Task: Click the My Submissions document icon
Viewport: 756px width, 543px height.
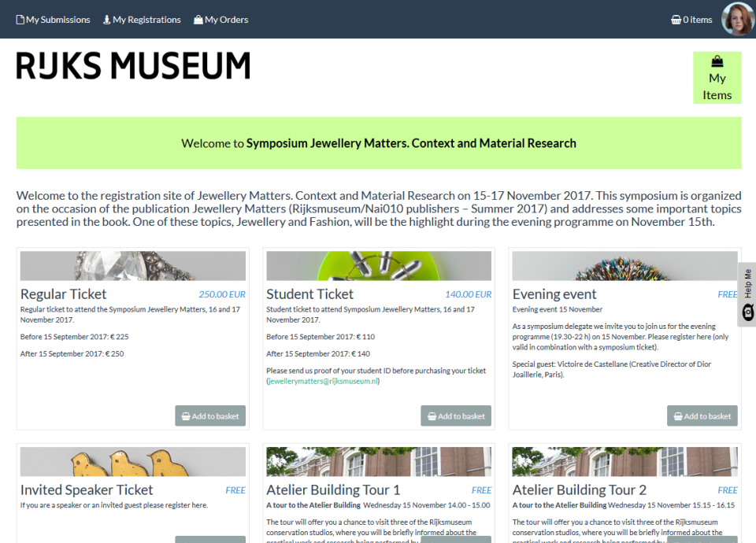Action: 20,20
